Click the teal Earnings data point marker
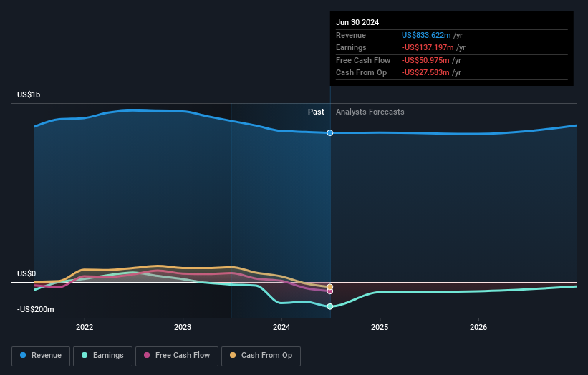Viewport: 588px width, 375px height. tap(329, 306)
